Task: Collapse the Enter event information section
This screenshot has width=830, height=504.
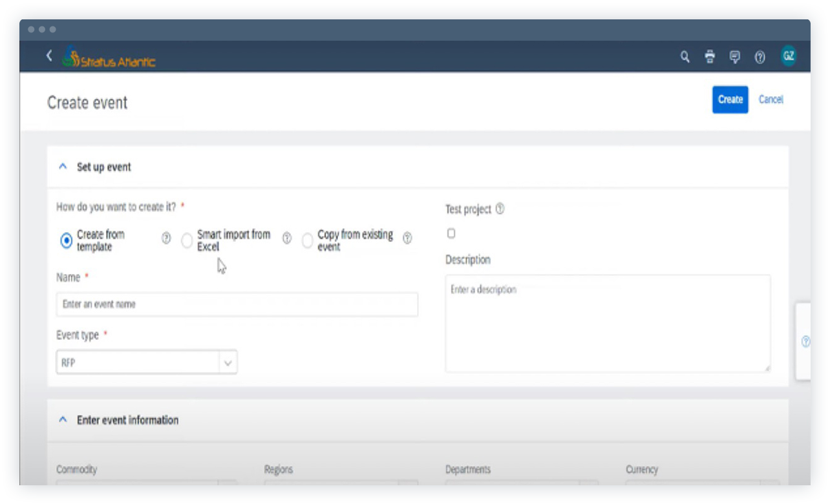Action: (63, 419)
